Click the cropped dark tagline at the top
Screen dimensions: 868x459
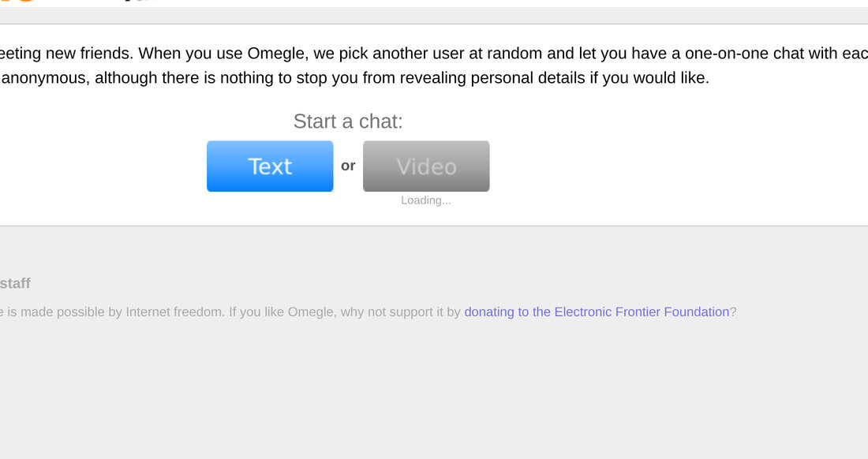(x=137, y=1)
